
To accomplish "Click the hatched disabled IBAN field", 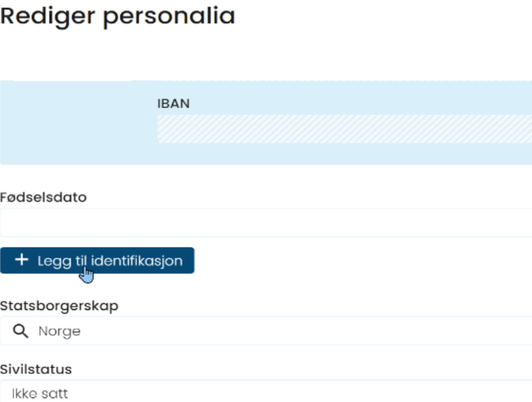I will click(x=345, y=129).
